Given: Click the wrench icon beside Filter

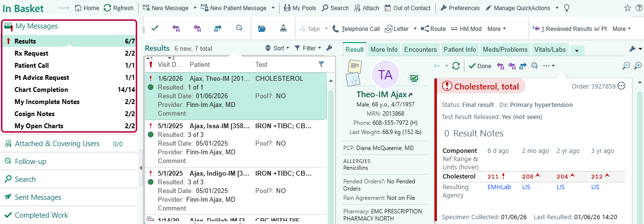Looking at the screenshot, I should 329,48.
